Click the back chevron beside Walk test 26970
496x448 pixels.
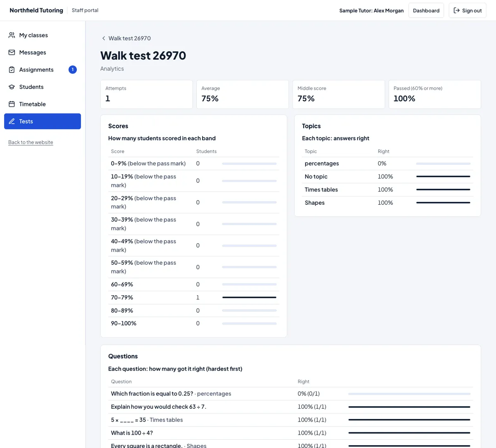click(x=103, y=38)
